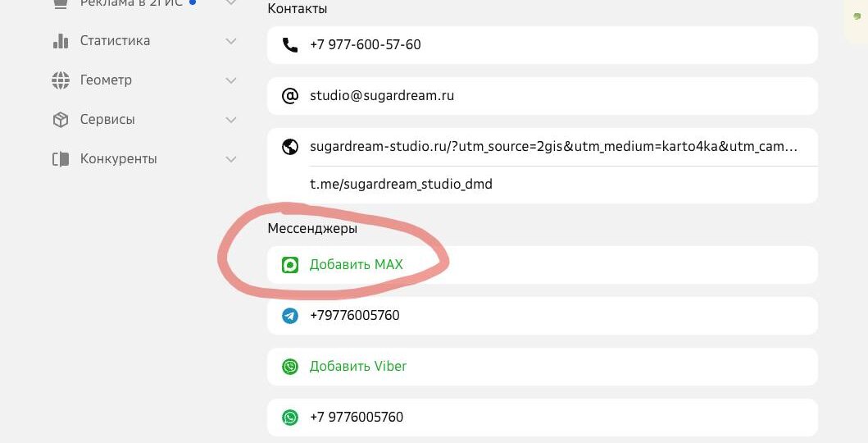Click the Viber icon
The image size is (868, 443).
point(290,367)
